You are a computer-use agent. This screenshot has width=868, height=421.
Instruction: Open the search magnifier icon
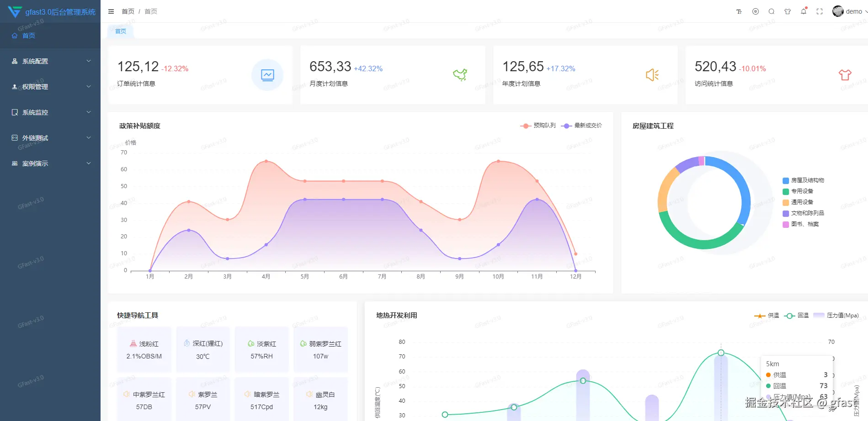pos(772,11)
